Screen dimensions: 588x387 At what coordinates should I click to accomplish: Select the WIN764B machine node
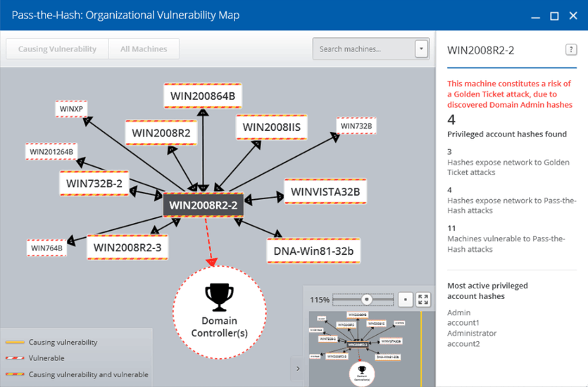47,248
